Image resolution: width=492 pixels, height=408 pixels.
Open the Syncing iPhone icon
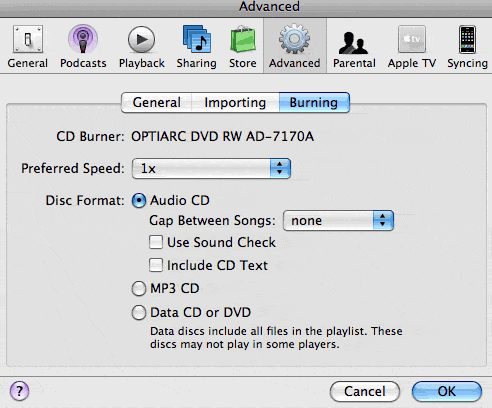tap(467, 39)
